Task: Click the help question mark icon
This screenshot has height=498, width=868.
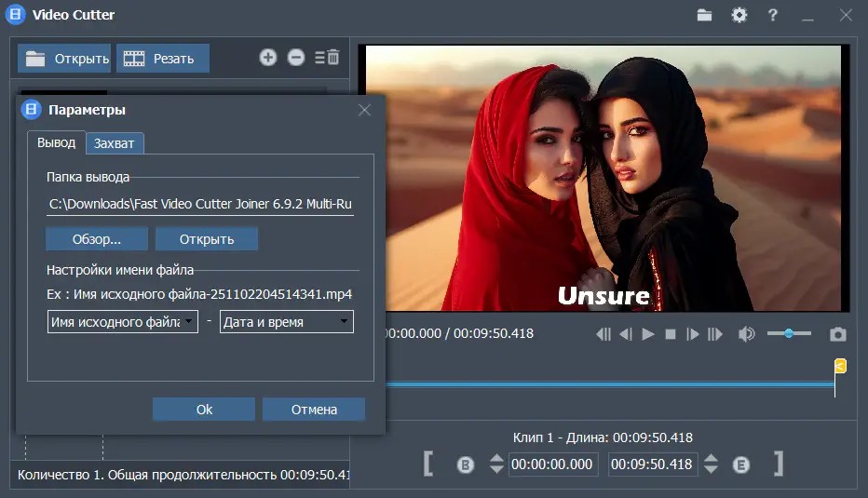Action: point(772,15)
